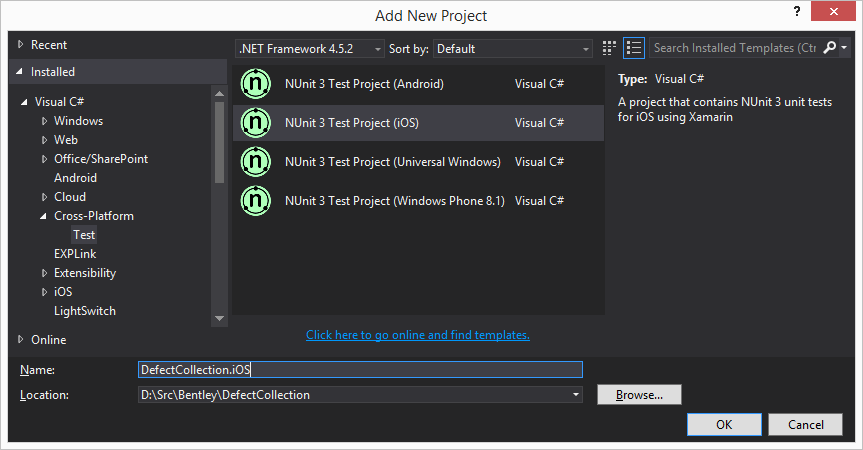863x450 pixels.
Task: Select NUnit 3 Test Project (Windows Phone 8.1)
Action: (418, 201)
